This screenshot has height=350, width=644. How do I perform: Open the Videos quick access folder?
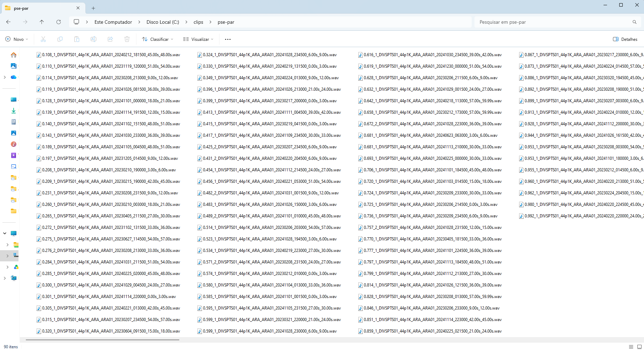click(14, 155)
